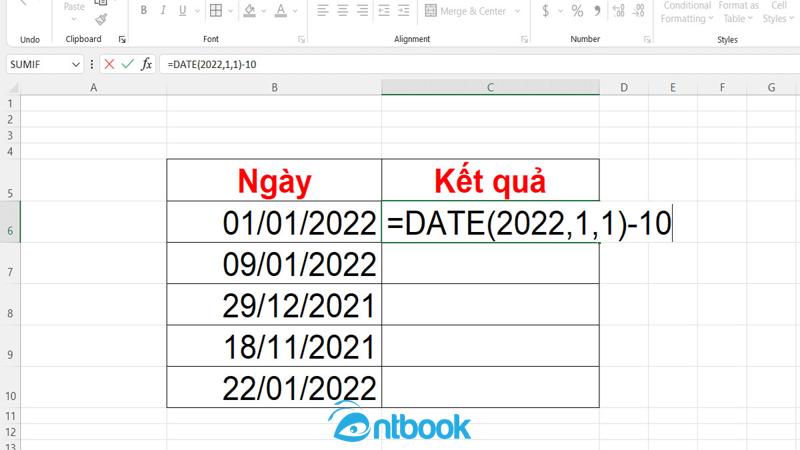Align text left
The width and height of the screenshot is (800, 450).
(322, 10)
